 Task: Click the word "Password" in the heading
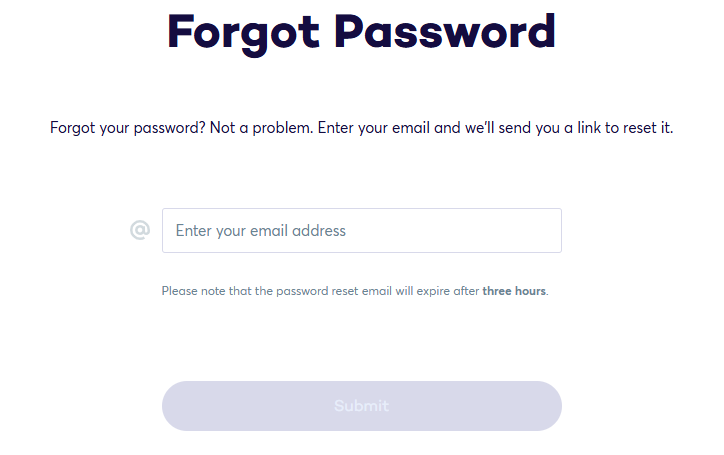[x=445, y=32]
